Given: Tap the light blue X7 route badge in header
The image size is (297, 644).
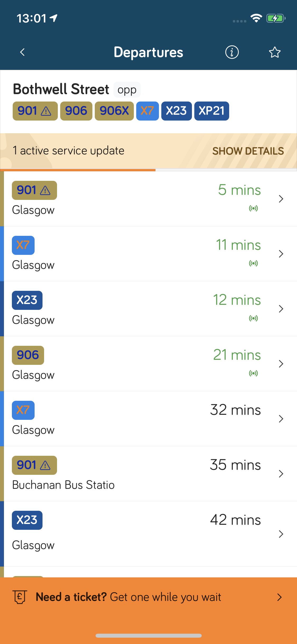Looking at the screenshot, I should point(147,111).
